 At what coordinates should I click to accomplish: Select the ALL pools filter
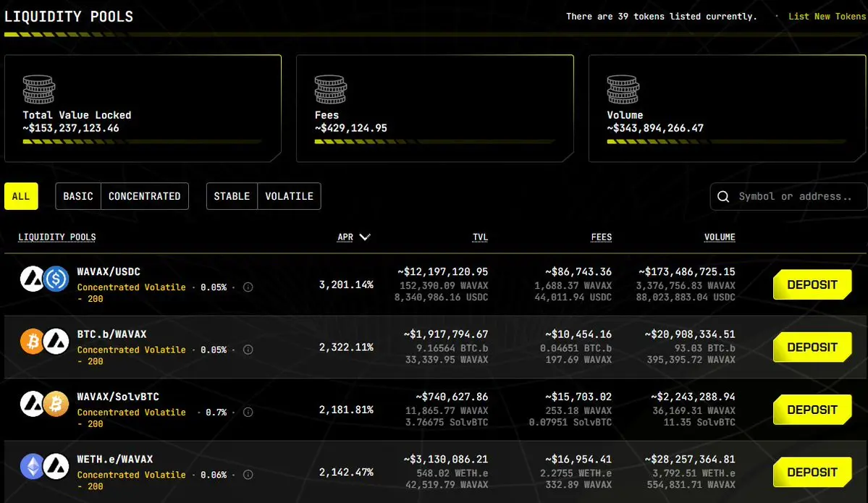click(x=21, y=196)
